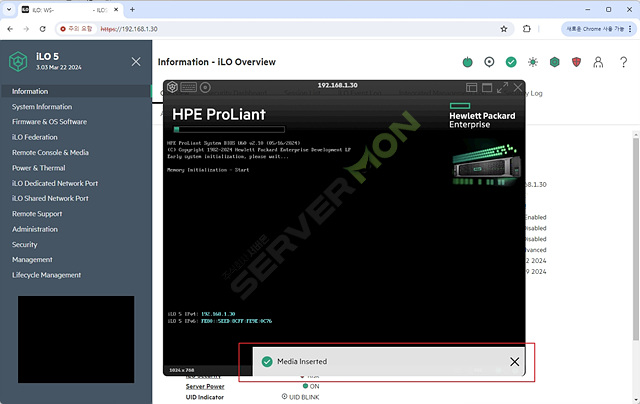This screenshot has height=404, width=640.
Task: Close the iLO navigation sidebar
Action: pos(136,62)
